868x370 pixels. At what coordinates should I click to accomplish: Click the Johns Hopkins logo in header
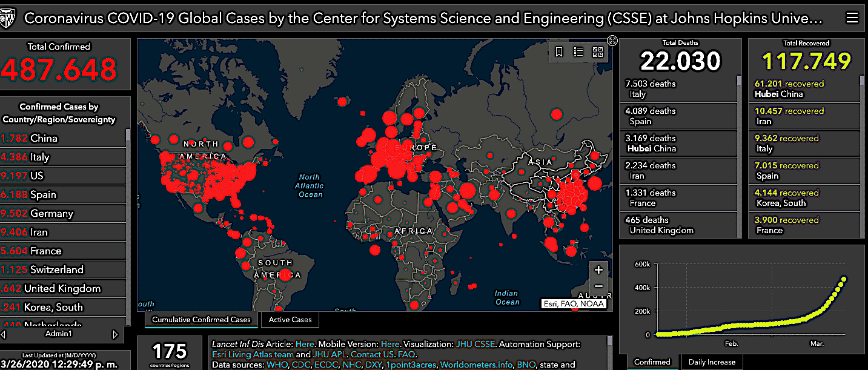[8, 18]
